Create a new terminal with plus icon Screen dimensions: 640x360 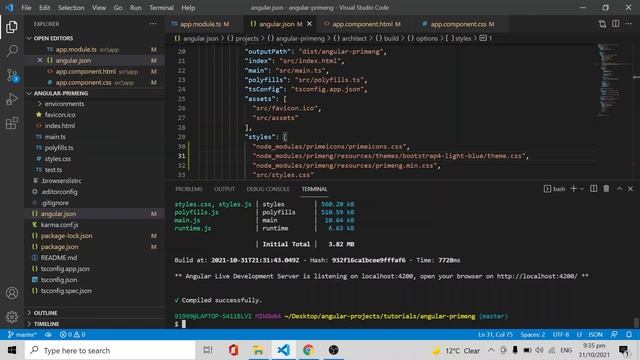(x=573, y=189)
